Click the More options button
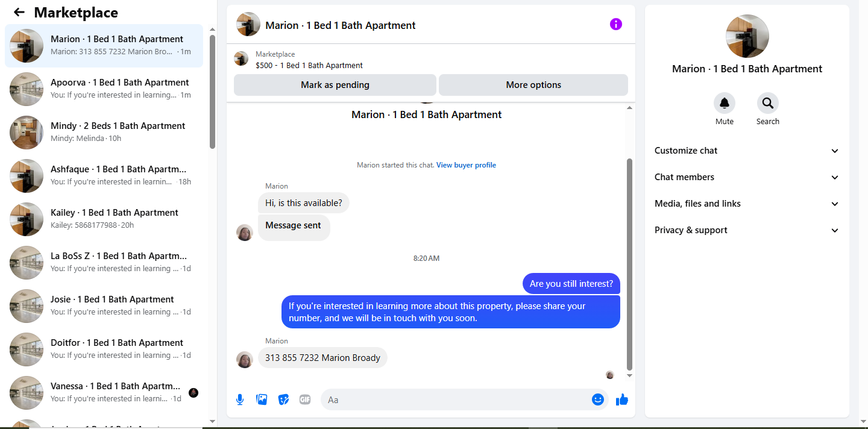The height and width of the screenshot is (429, 868). 533,85
